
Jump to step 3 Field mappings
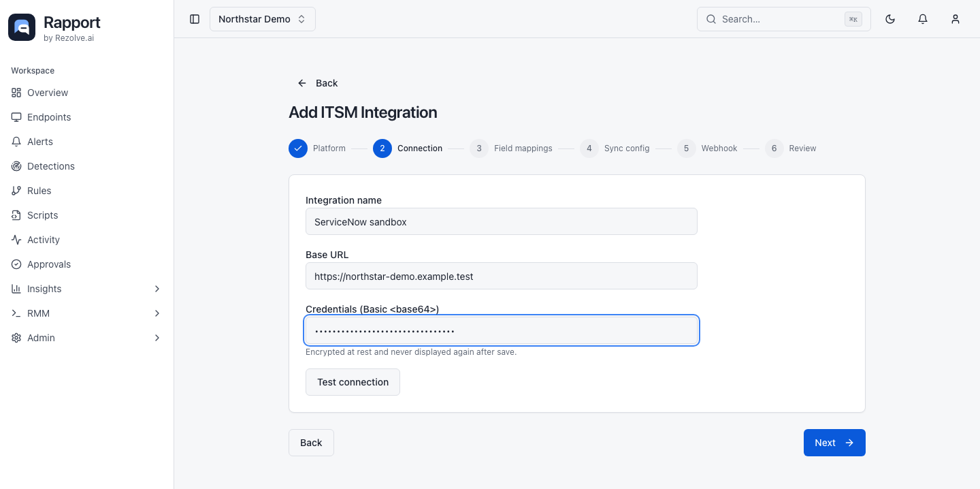511,148
